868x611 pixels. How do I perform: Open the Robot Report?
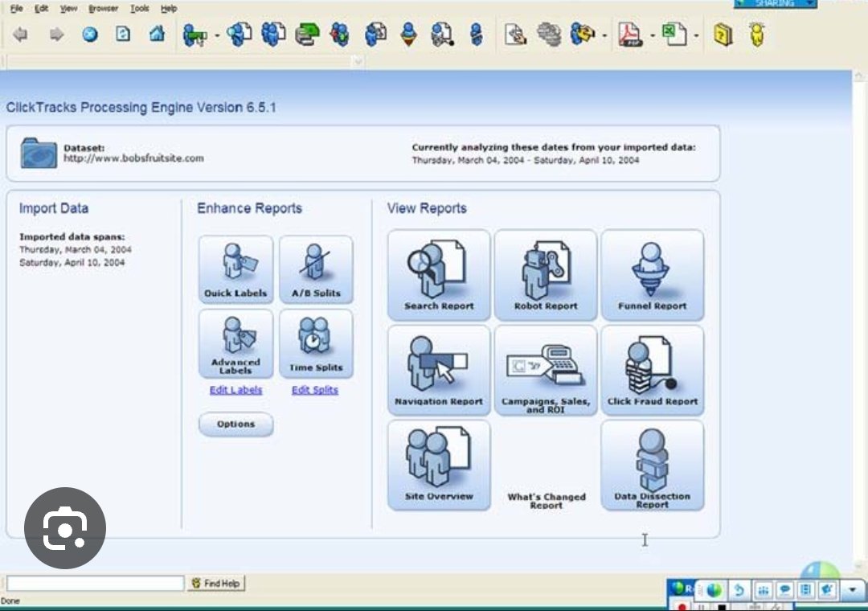pyautogui.click(x=546, y=275)
